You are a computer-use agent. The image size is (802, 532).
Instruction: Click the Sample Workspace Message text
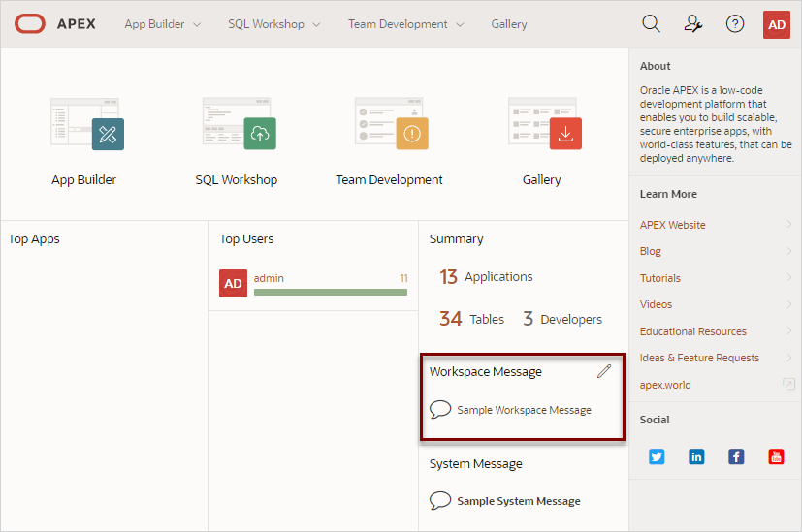click(524, 410)
